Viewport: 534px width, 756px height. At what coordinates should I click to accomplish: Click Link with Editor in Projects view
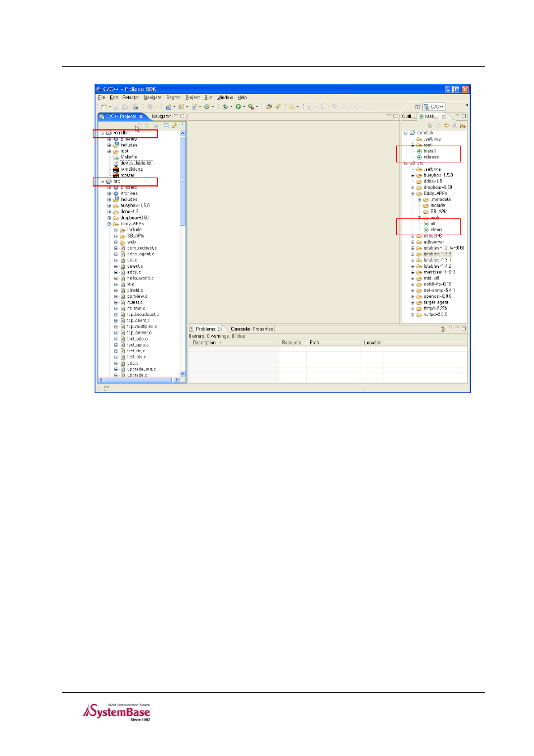tap(174, 125)
